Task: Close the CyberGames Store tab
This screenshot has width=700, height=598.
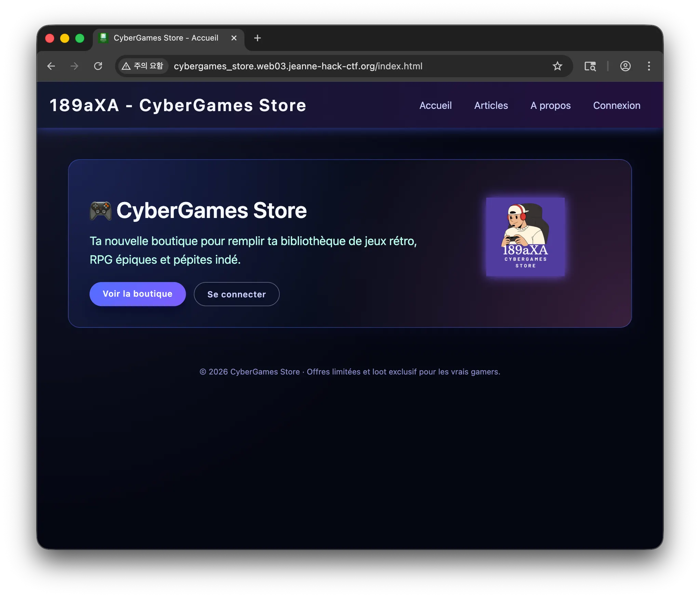Action: (x=234, y=38)
